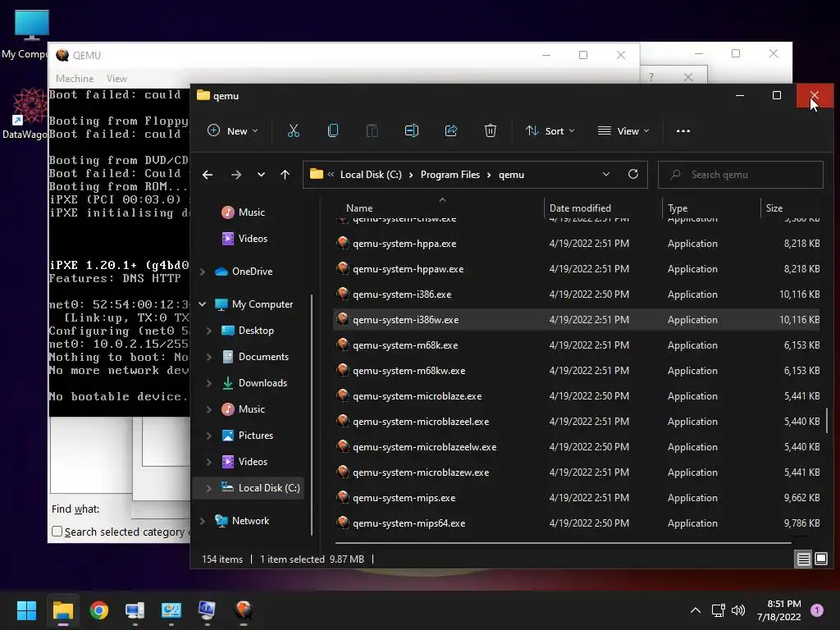
Task: Sort by Size column header
Action: (x=774, y=208)
